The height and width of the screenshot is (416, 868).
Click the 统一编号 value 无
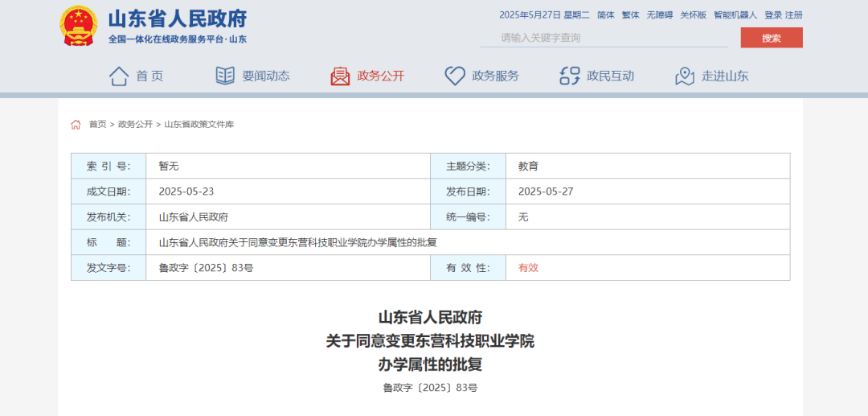(x=523, y=217)
